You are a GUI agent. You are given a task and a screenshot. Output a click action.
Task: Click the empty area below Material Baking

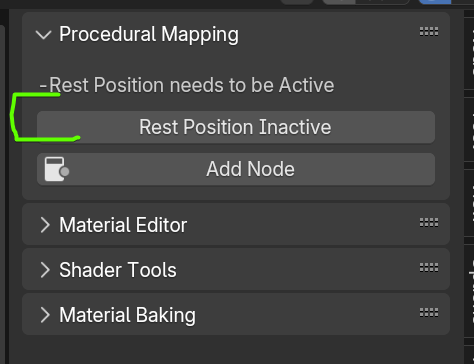(236, 349)
